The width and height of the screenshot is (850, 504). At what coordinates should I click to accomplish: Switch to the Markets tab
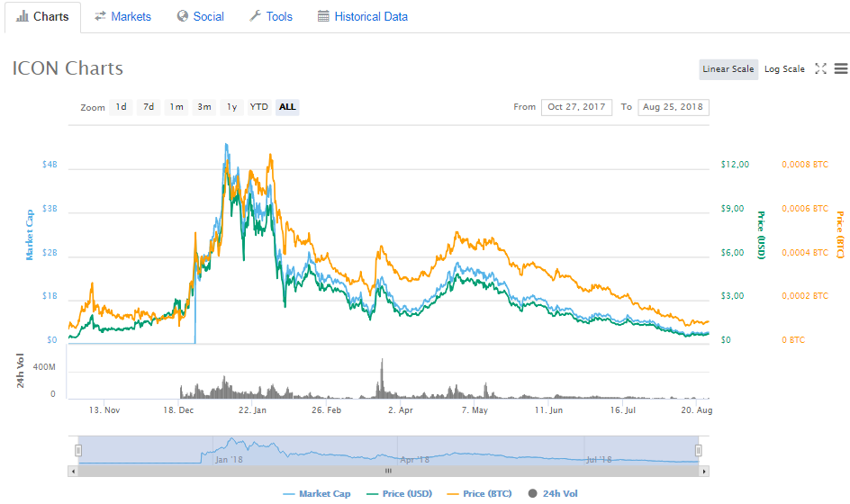pos(122,17)
